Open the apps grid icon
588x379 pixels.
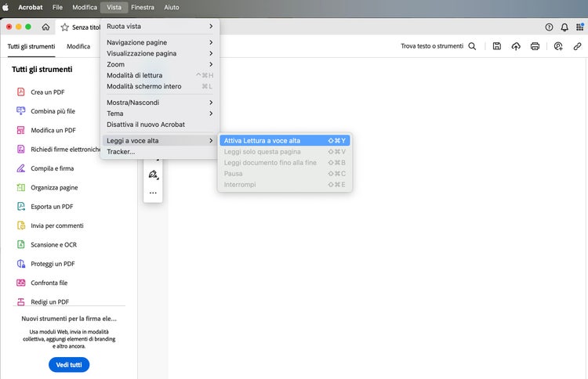(x=579, y=27)
